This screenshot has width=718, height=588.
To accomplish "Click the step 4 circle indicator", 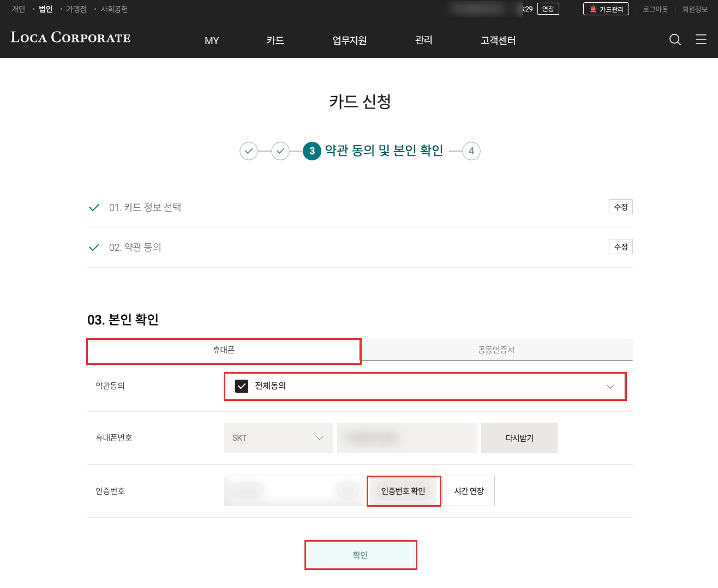I will tap(471, 151).
